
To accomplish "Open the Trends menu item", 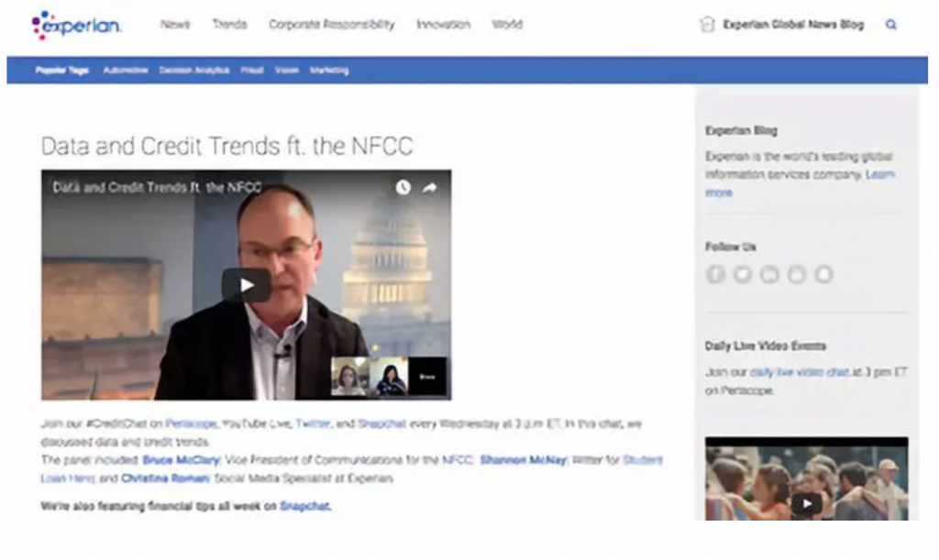I will coord(229,25).
